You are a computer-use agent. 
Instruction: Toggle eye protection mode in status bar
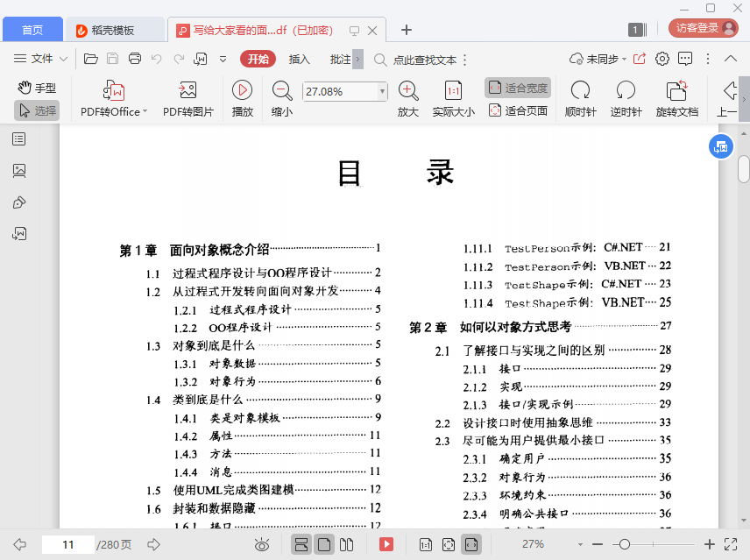point(261,544)
